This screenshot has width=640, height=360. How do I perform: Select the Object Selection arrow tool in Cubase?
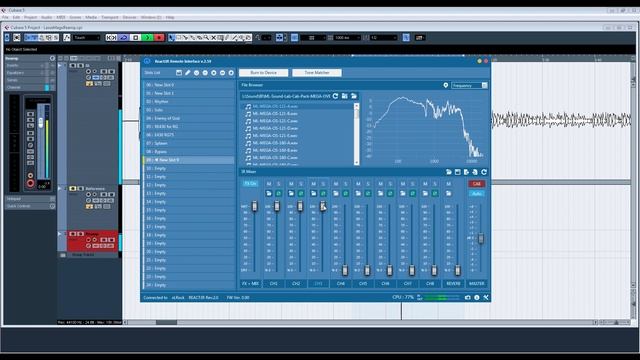(x=171, y=38)
